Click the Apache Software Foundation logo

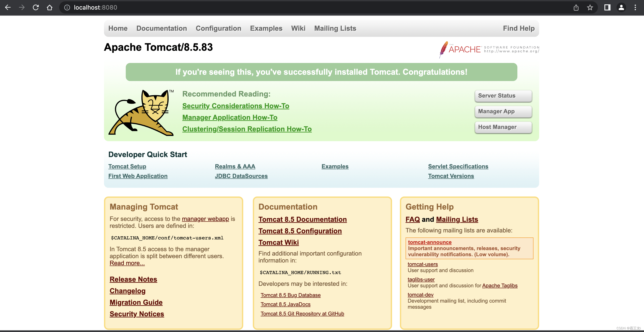coord(489,49)
